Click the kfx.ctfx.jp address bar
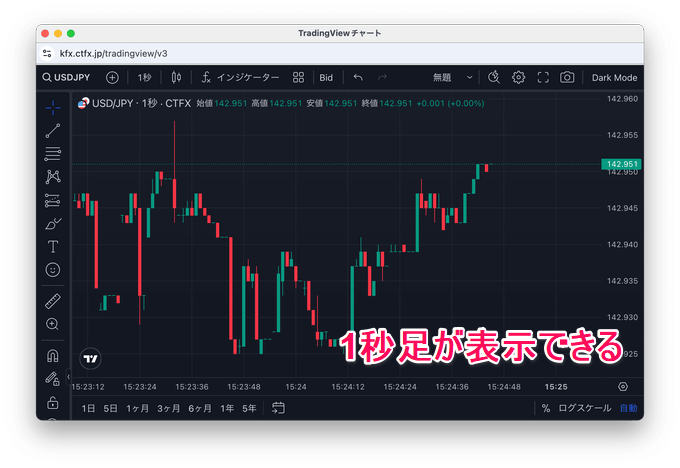The width and height of the screenshot is (680, 468). point(114,53)
